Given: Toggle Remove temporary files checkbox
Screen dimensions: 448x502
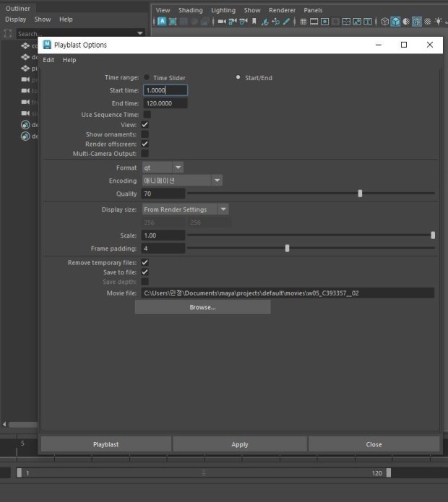Looking at the screenshot, I should pos(145,262).
